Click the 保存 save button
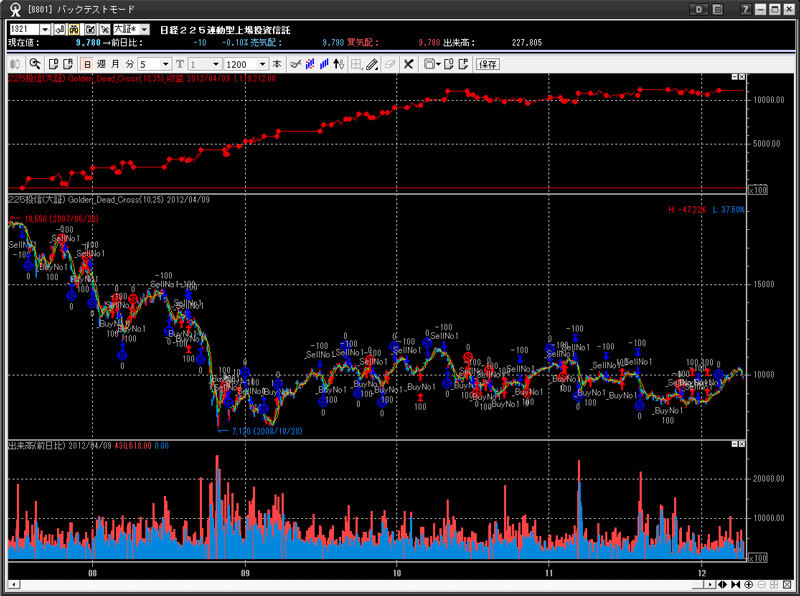 [x=487, y=64]
